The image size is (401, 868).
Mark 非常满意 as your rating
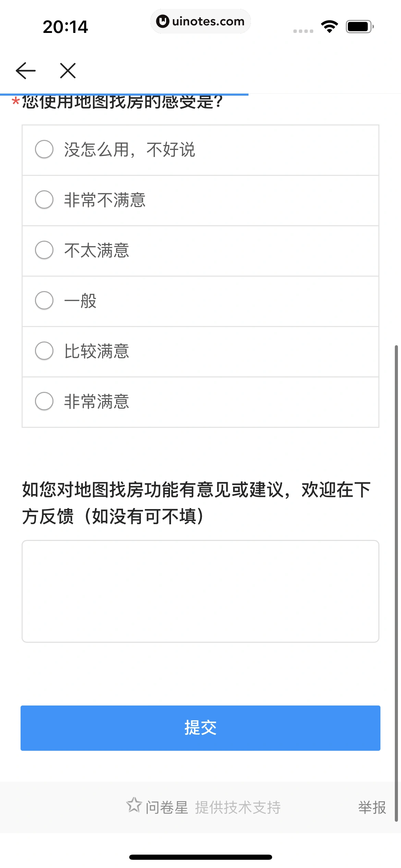point(44,401)
